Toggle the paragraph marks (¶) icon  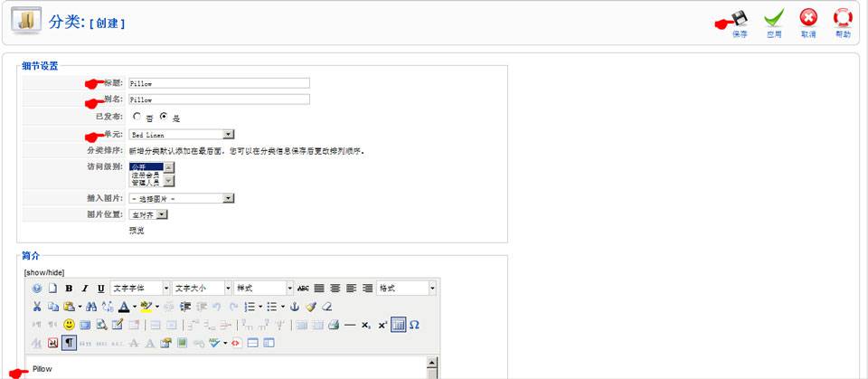click(x=70, y=343)
